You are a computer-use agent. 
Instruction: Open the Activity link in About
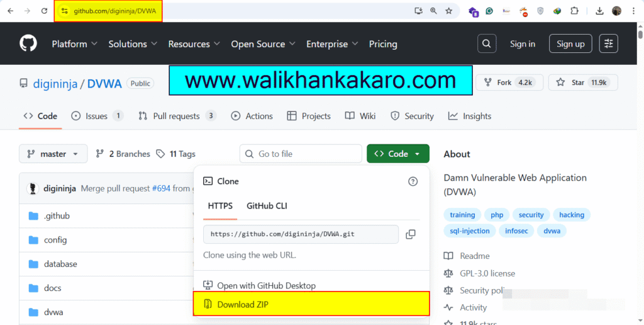[473, 307]
